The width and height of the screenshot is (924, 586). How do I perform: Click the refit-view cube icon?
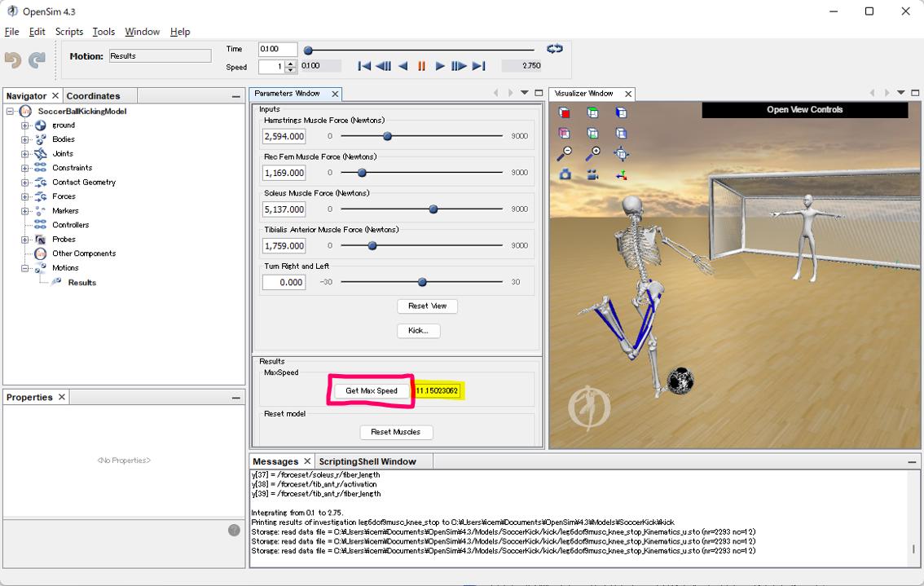click(x=621, y=153)
